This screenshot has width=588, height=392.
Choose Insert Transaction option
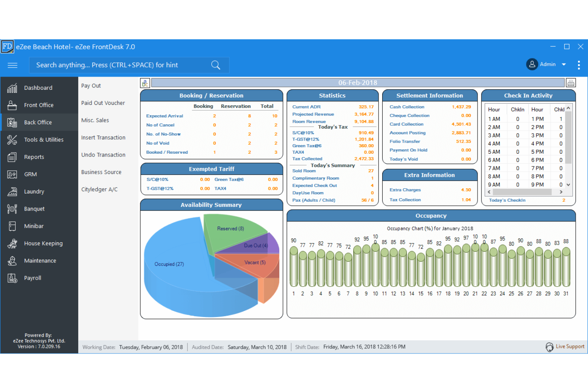pos(103,137)
